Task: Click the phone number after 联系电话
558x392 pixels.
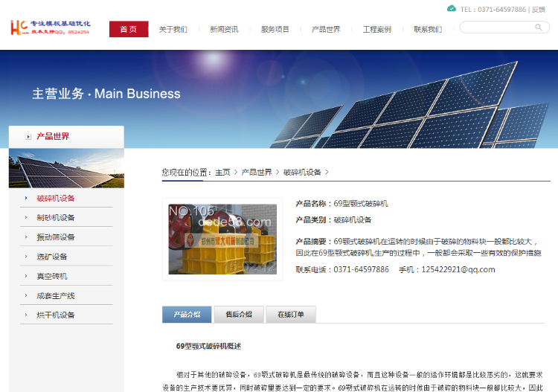Action: [361, 269]
